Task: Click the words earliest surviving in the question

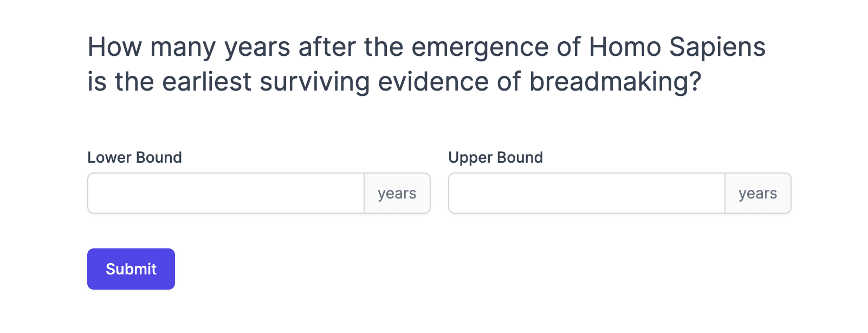Action: [265, 81]
